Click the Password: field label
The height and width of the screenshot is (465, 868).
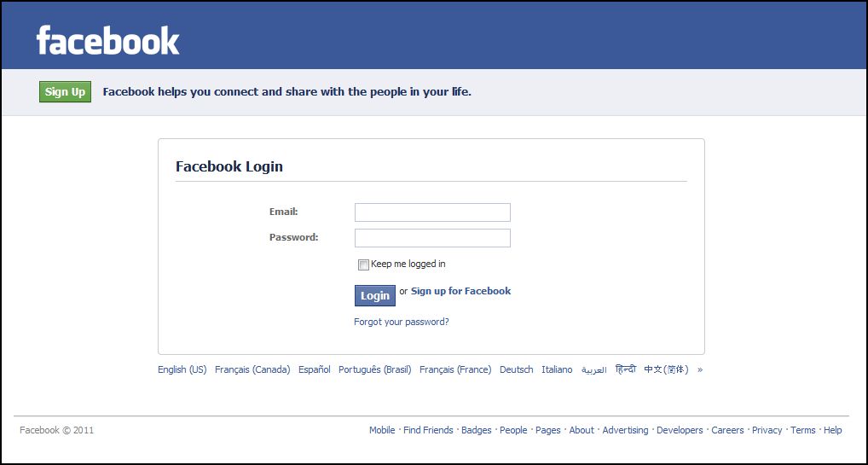point(294,237)
